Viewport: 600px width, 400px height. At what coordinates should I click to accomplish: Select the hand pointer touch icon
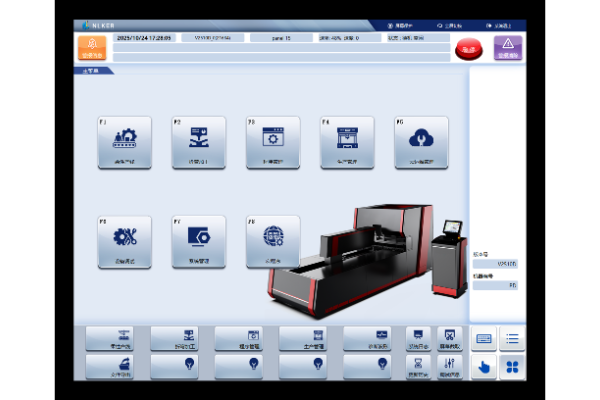pyautogui.click(x=484, y=366)
